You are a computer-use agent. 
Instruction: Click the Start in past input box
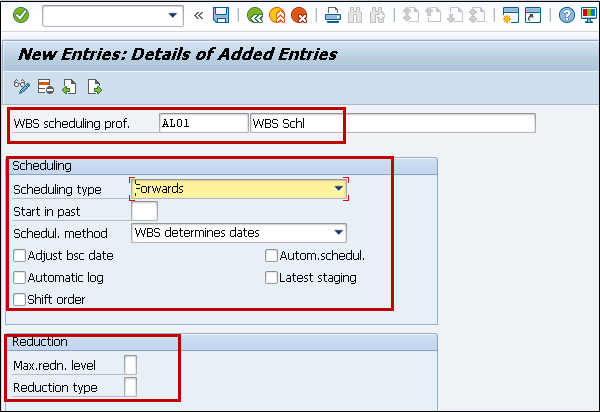[x=144, y=211]
